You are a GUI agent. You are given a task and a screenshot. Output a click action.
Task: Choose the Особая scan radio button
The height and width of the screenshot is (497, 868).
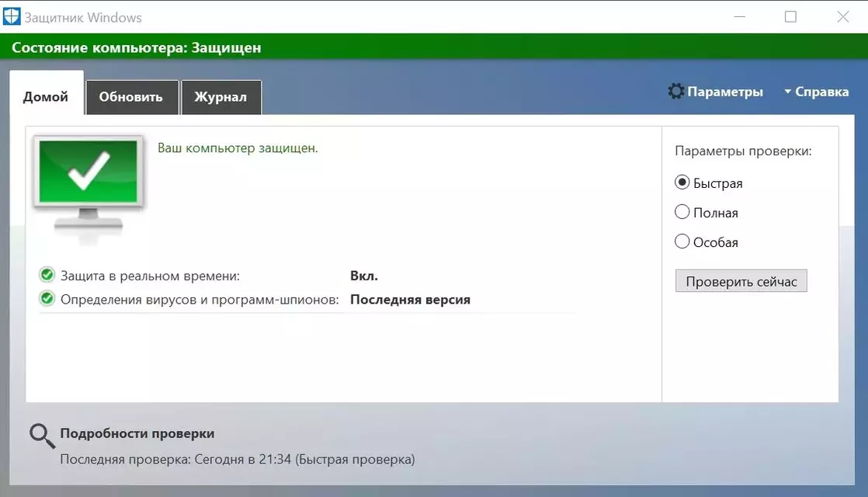682,242
